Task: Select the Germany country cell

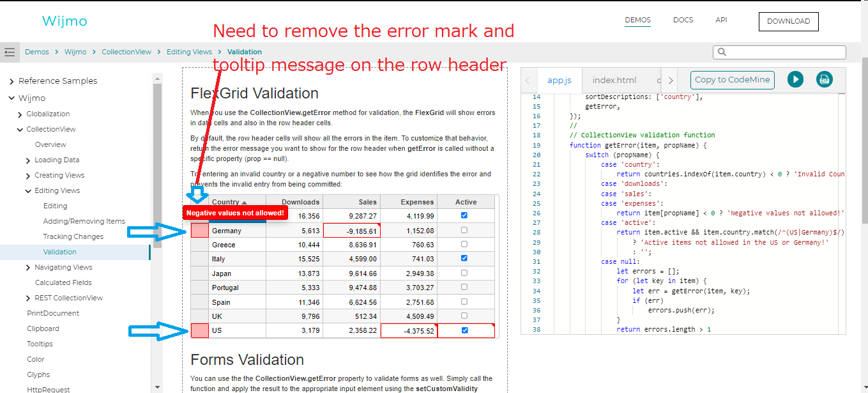Action: (x=238, y=231)
